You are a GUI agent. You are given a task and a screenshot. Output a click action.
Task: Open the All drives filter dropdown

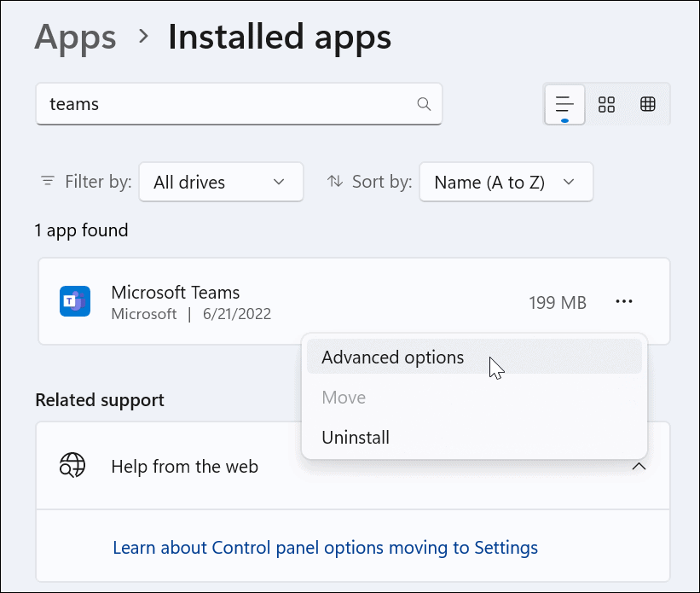click(221, 182)
